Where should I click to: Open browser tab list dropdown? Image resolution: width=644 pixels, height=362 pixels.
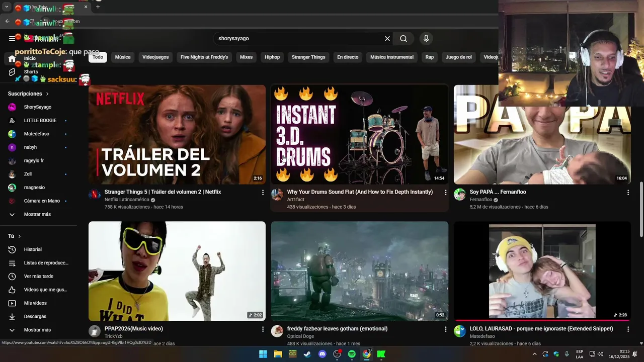point(7,7)
